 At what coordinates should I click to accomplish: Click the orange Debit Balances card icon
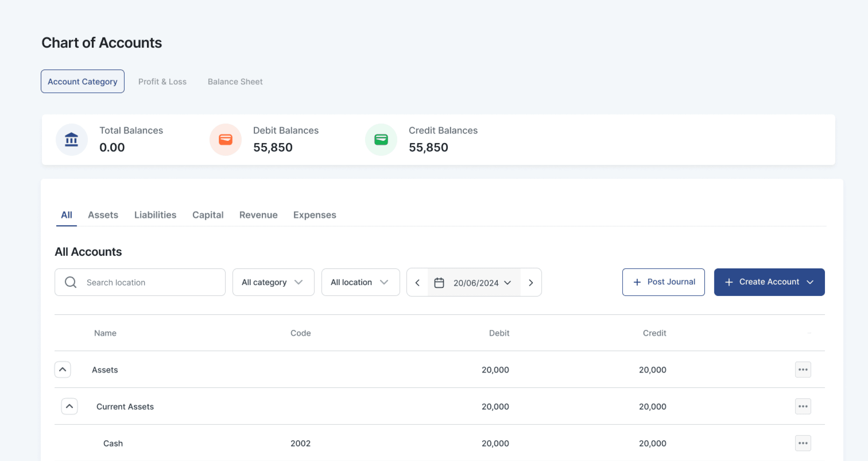(x=225, y=139)
